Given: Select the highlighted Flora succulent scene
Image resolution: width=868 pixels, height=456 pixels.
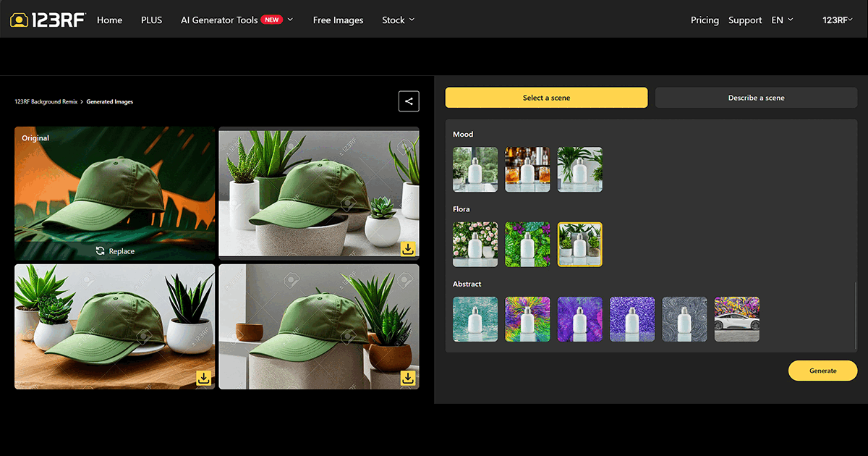Looking at the screenshot, I should 580,245.
